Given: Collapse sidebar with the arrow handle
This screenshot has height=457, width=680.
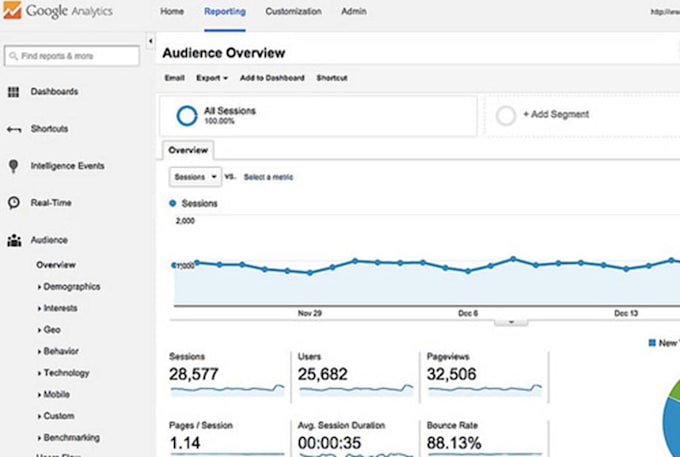Looking at the screenshot, I should [150, 41].
